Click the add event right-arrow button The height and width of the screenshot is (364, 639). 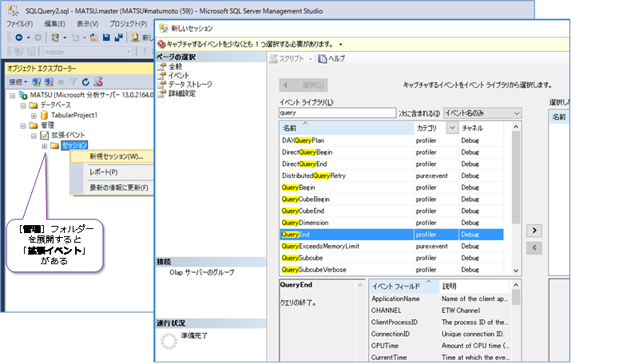click(x=534, y=231)
